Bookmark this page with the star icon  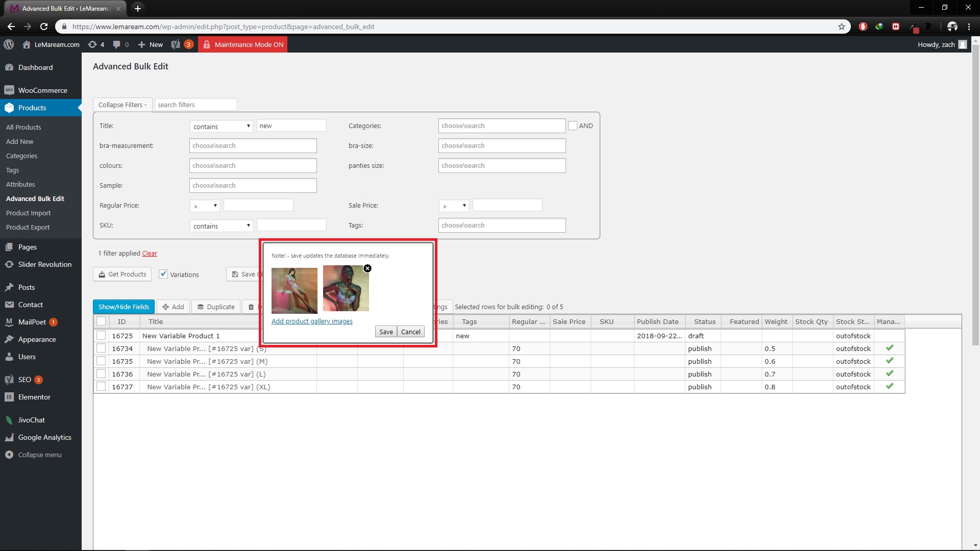[x=842, y=27]
